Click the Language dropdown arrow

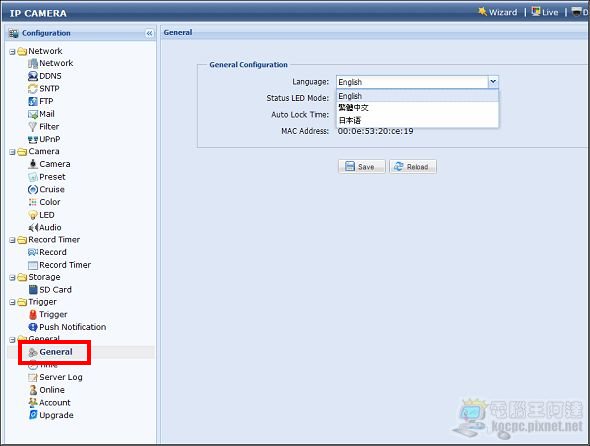click(x=493, y=82)
